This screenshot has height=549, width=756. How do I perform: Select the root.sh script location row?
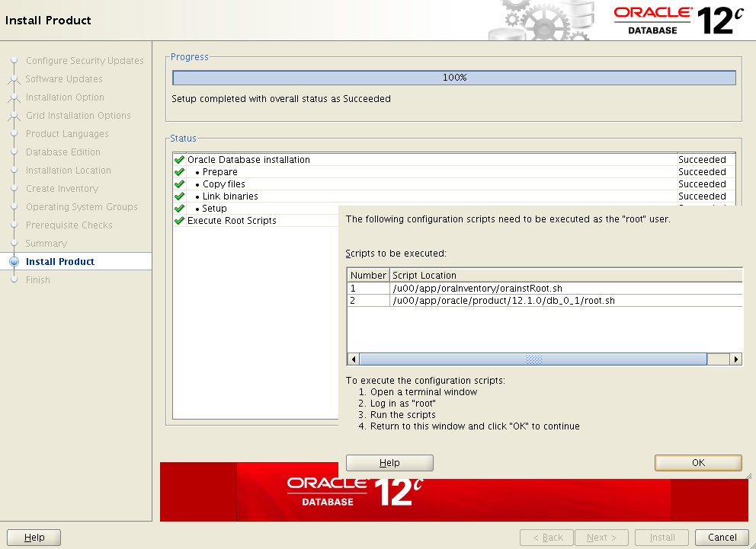coord(503,301)
